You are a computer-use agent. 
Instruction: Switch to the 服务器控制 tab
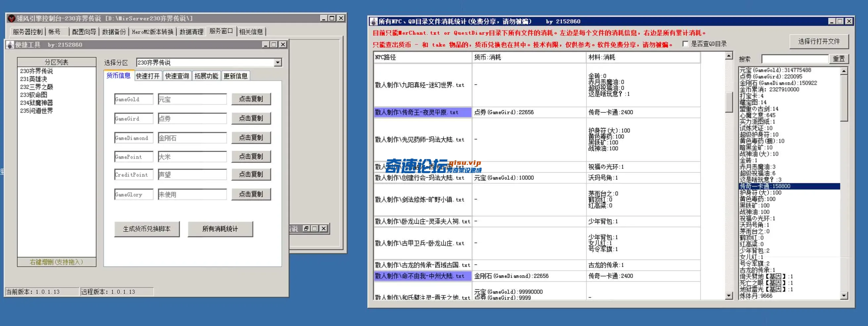[28, 32]
